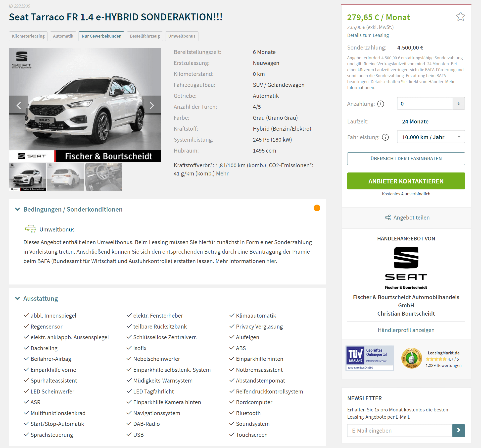
Task: Click the 1.339 Bewertungen rating text
Action: (443, 365)
